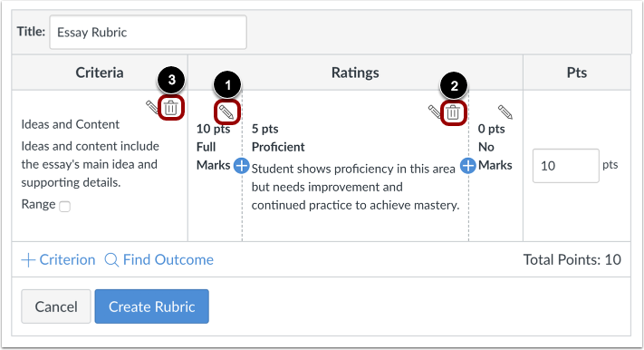Select the Ratings column header
The height and width of the screenshot is (350, 644).
pyautogui.click(x=355, y=73)
